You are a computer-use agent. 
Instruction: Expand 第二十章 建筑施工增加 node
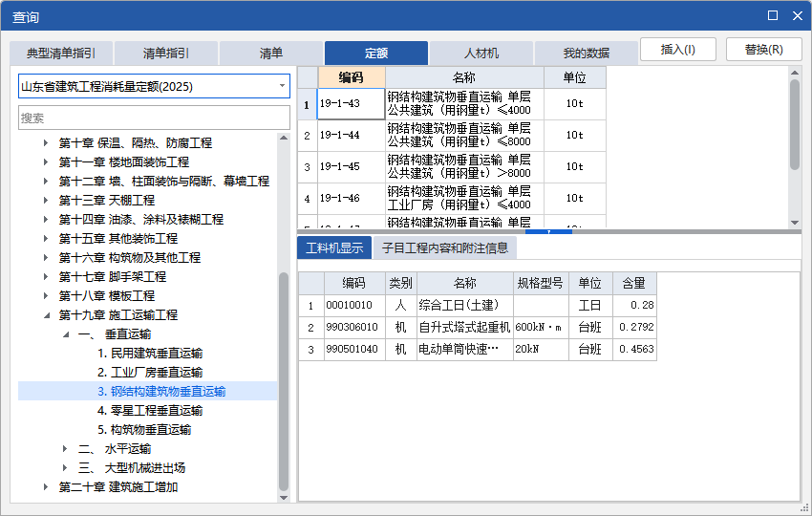(x=46, y=487)
